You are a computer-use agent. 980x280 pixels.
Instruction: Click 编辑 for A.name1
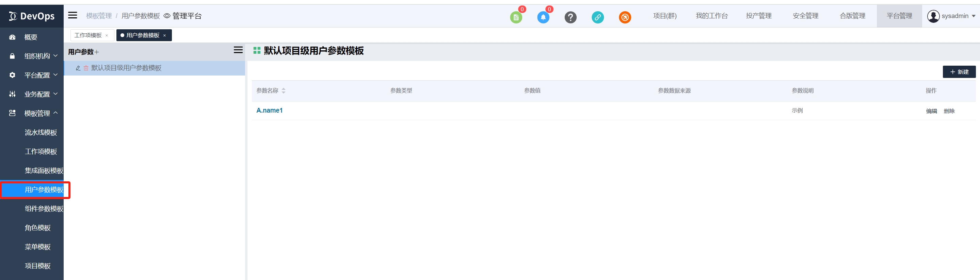click(931, 111)
